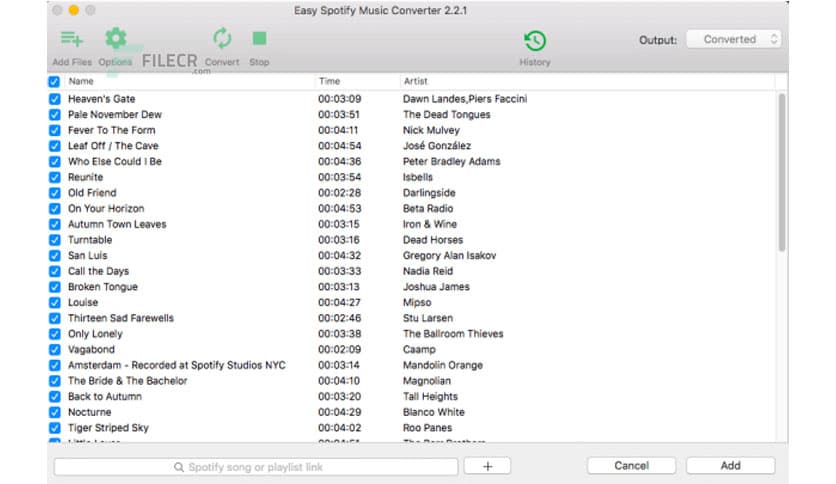
Task: Uncheck the Pale November Dew track
Action: click(54, 115)
